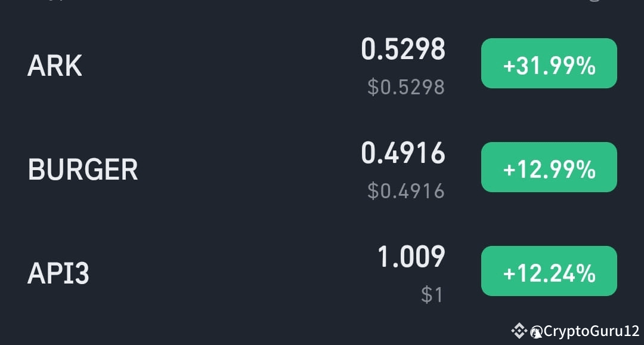Open the ARK market row
The width and height of the screenshot is (644, 345).
239,66
